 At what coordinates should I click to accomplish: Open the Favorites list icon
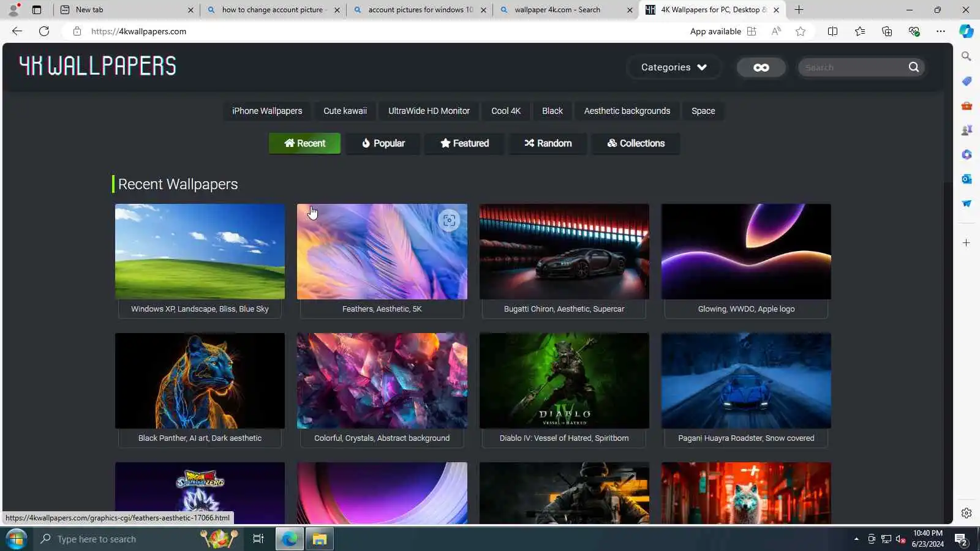pos(860,31)
